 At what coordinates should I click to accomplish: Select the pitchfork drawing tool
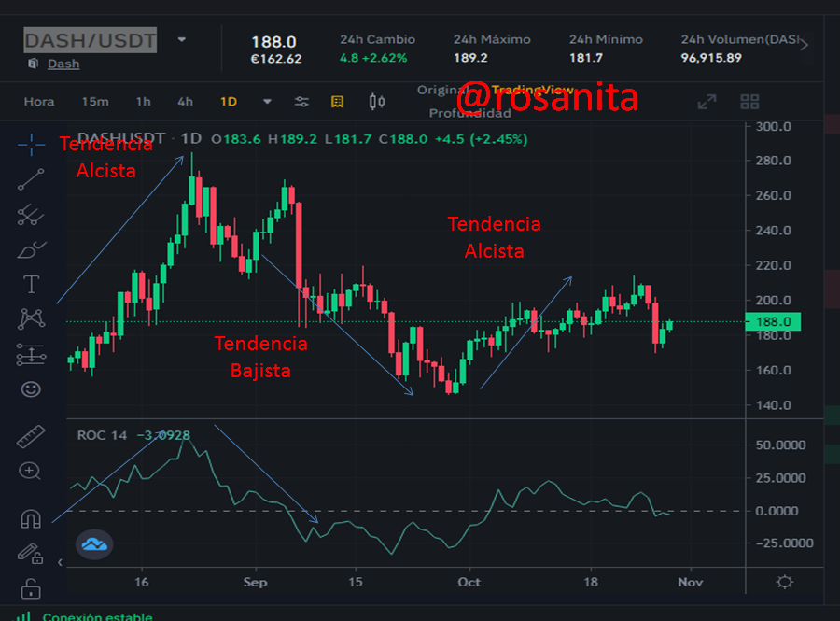point(31,215)
